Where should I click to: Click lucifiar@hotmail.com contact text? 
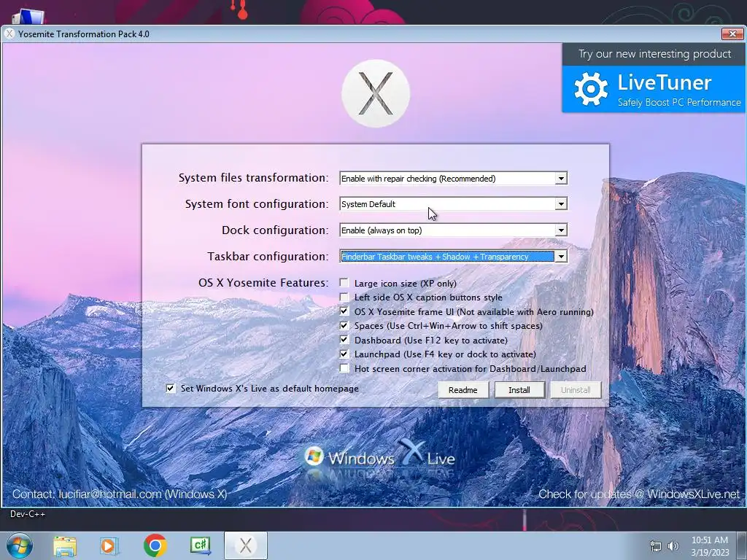[110, 494]
